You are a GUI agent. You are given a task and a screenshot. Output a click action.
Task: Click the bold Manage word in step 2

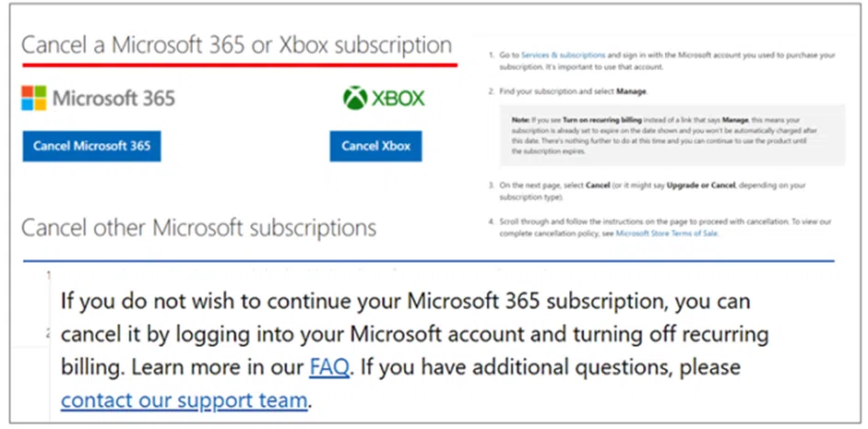[632, 92]
